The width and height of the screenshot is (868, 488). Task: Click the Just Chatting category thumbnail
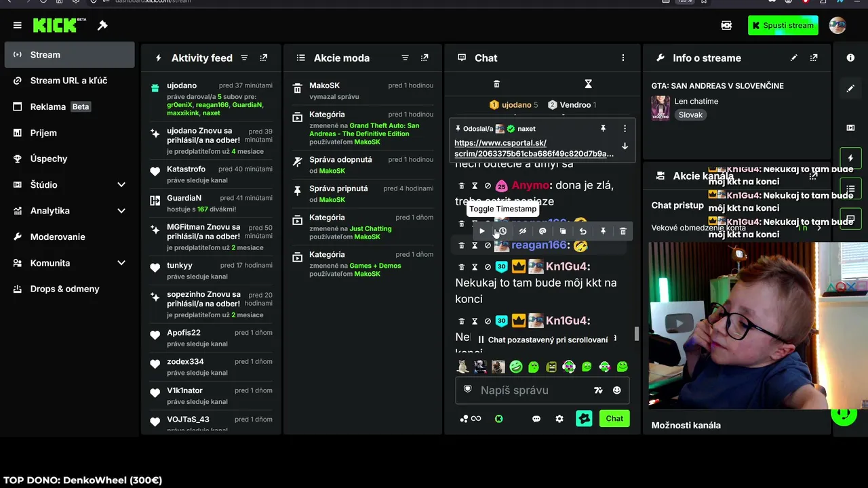pos(660,108)
